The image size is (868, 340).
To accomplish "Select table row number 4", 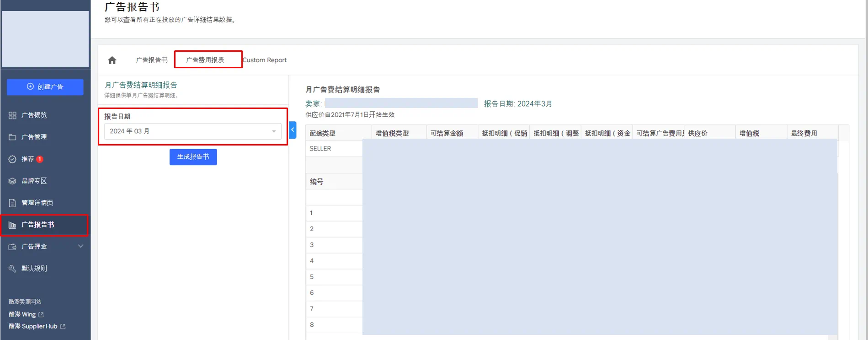I will click(334, 261).
